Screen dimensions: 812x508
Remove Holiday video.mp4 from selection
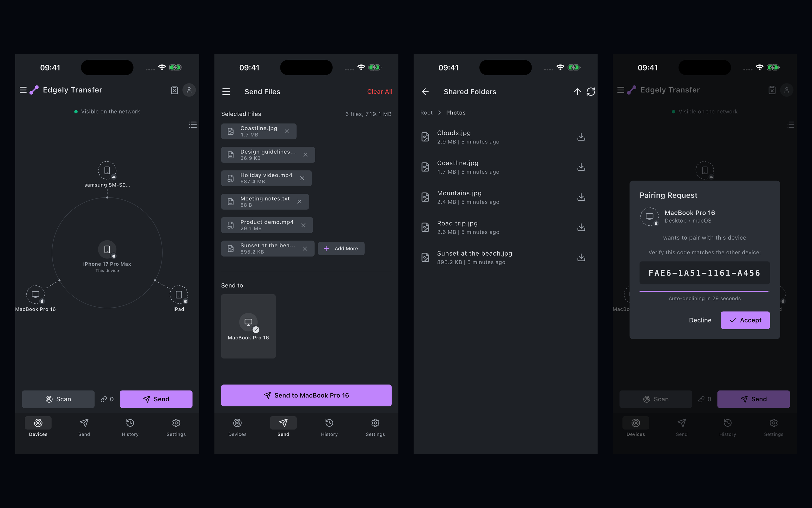[302, 178]
